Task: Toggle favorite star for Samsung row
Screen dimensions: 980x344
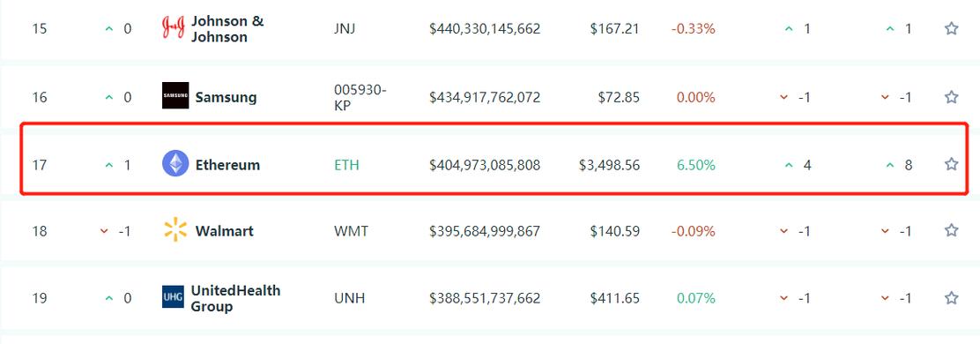Action: coord(951,97)
